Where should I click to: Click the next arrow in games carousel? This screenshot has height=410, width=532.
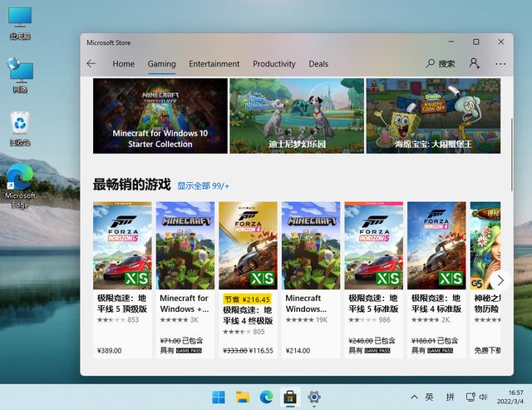[500, 280]
